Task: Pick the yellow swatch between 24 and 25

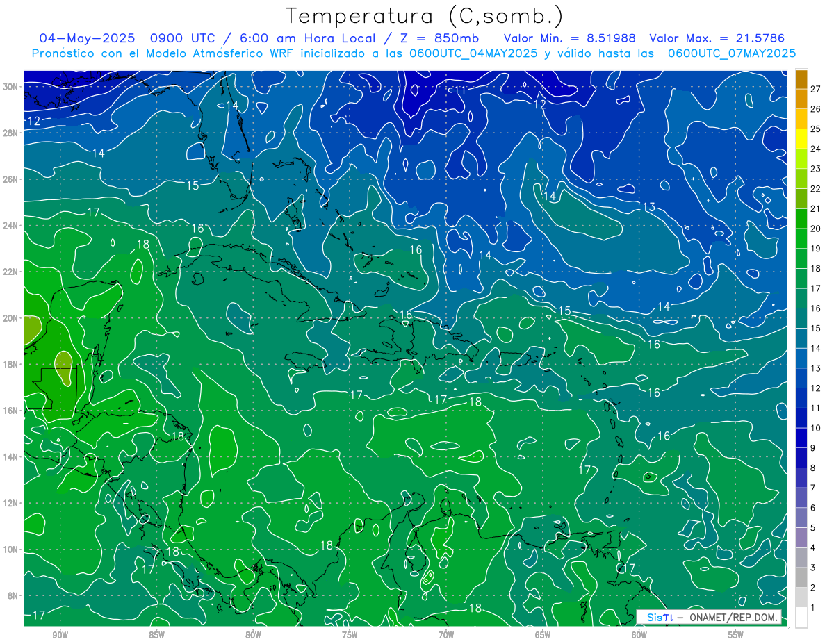Action: [x=801, y=139]
